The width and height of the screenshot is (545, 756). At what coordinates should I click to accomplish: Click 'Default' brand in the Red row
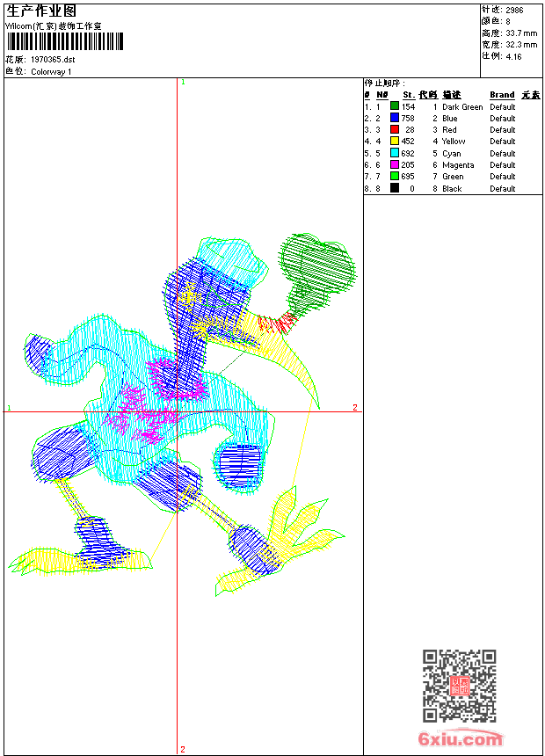coord(503,130)
